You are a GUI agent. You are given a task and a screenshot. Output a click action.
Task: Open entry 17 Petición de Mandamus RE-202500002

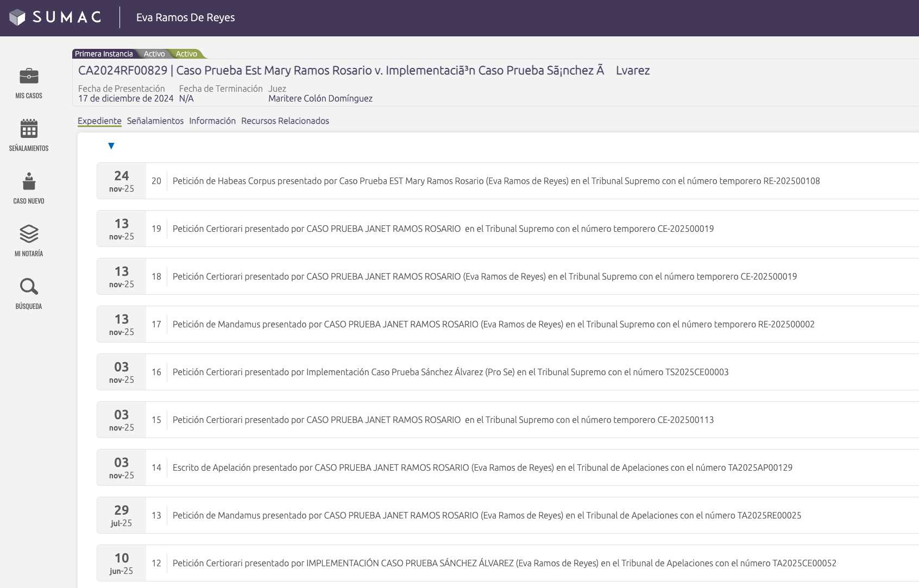pyautogui.click(x=493, y=324)
